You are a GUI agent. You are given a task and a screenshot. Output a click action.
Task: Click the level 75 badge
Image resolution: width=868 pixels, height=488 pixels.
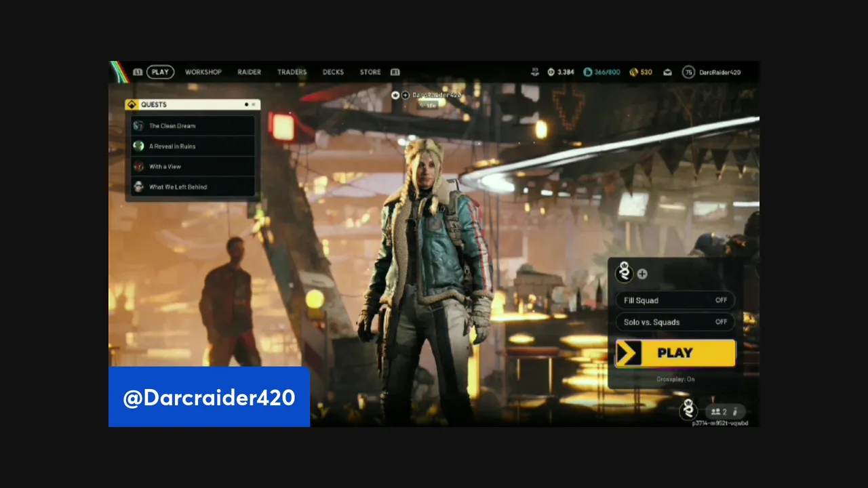[688, 72]
